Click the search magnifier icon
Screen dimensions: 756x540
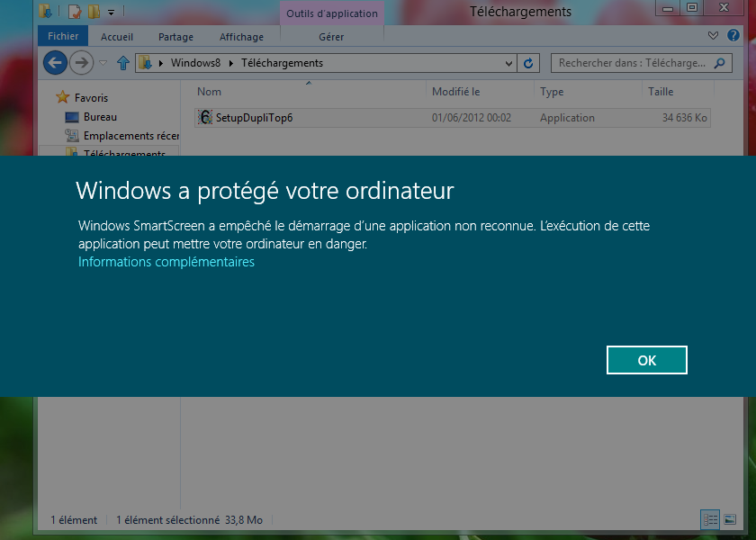click(x=719, y=63)
